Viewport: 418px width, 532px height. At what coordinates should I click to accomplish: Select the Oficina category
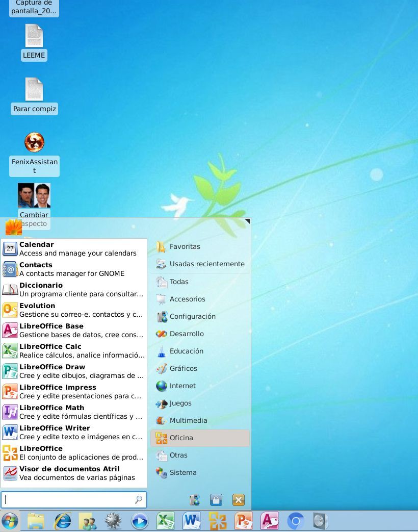(x=200, y=438)
